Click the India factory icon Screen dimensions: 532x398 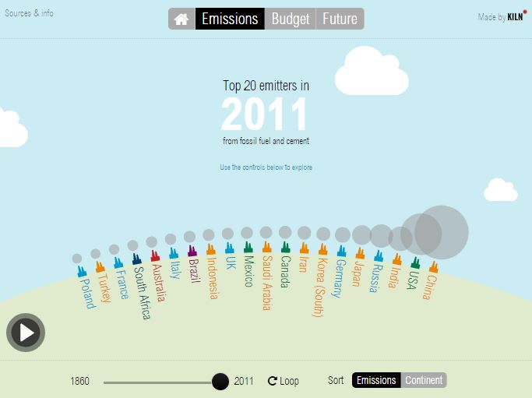396,259
